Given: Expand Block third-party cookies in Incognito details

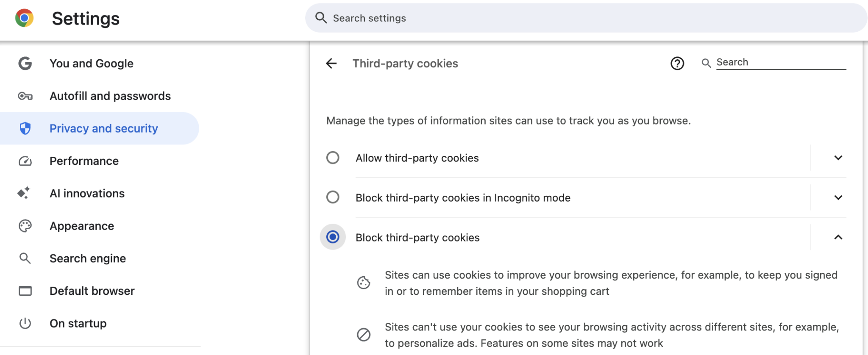Looking at the screenshot, I should click(838, 197).
